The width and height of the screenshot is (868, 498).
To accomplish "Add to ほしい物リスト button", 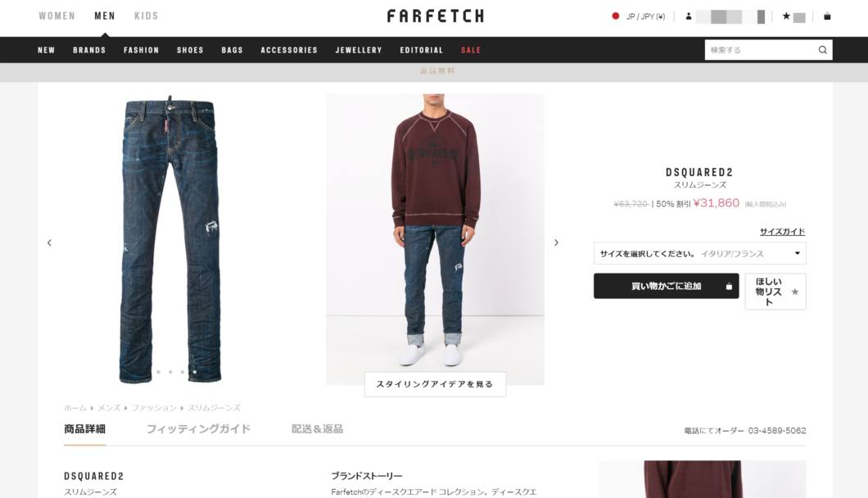I will (x=775, y=292).
